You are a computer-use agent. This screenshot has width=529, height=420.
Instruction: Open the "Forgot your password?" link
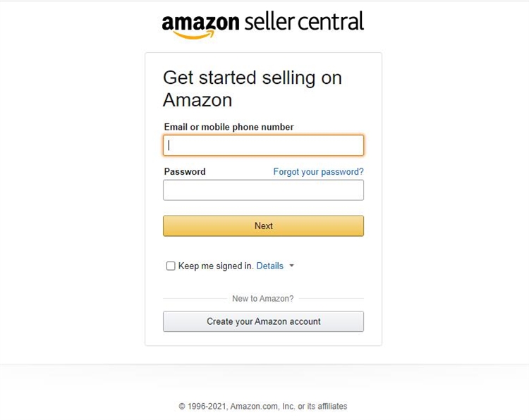318,171
